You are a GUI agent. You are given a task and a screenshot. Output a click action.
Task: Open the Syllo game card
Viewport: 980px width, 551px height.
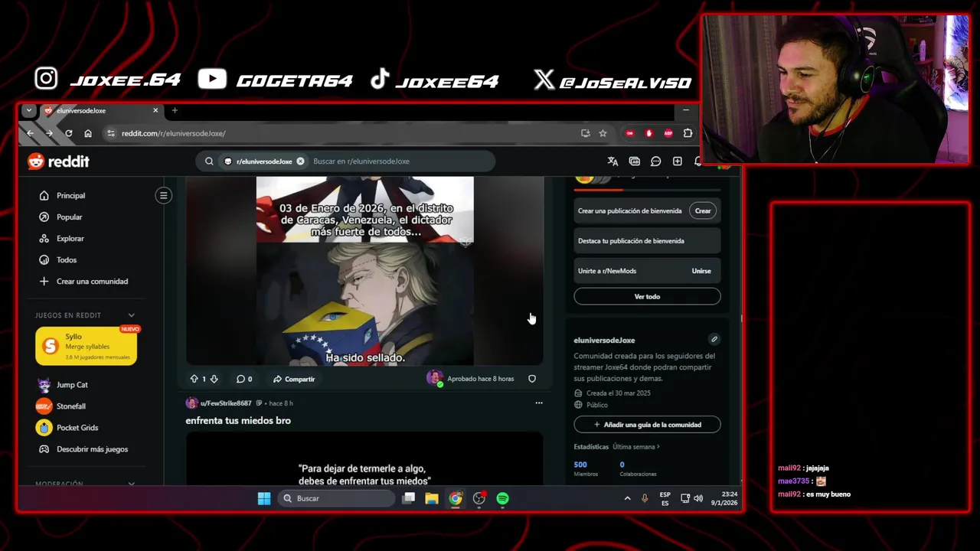point(86,346)
